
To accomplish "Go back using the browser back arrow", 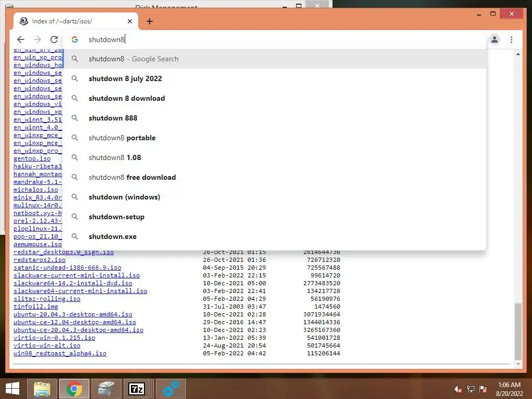I will coord(21,39).
